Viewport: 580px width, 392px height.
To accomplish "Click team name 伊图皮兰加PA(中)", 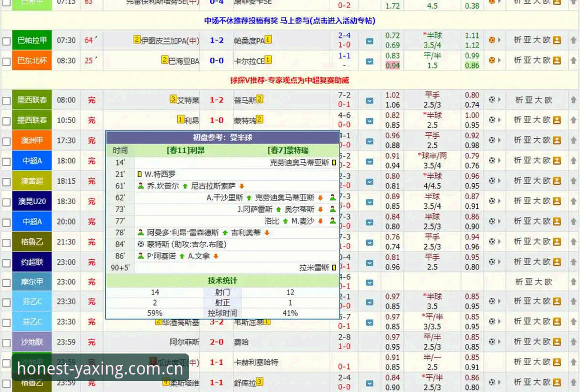I will pos(170,40).
